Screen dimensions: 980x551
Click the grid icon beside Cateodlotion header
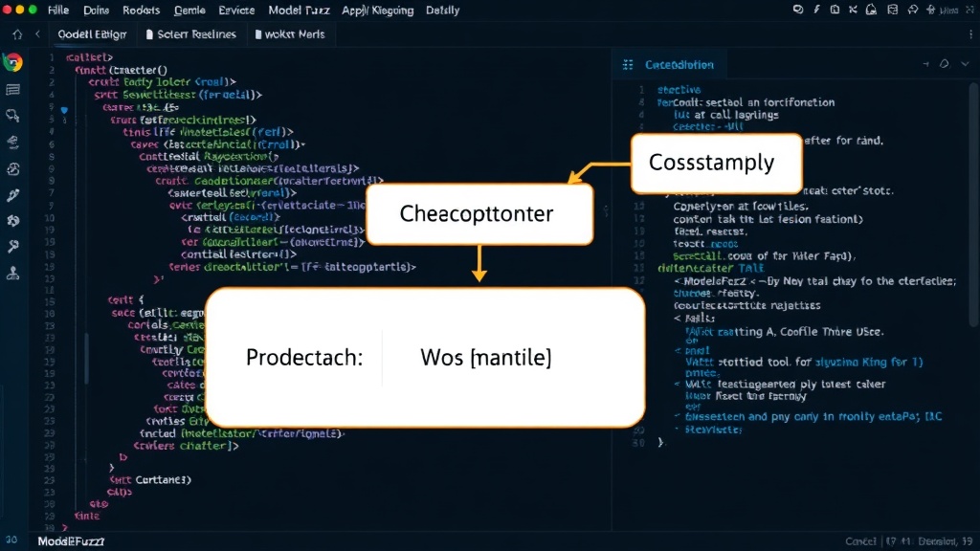point(628,65)
